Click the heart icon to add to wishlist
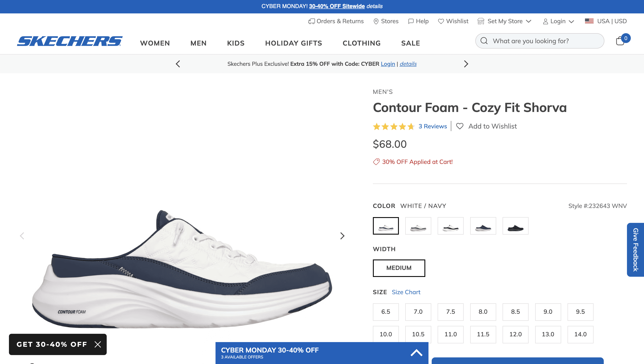 [x=459, y=126]
